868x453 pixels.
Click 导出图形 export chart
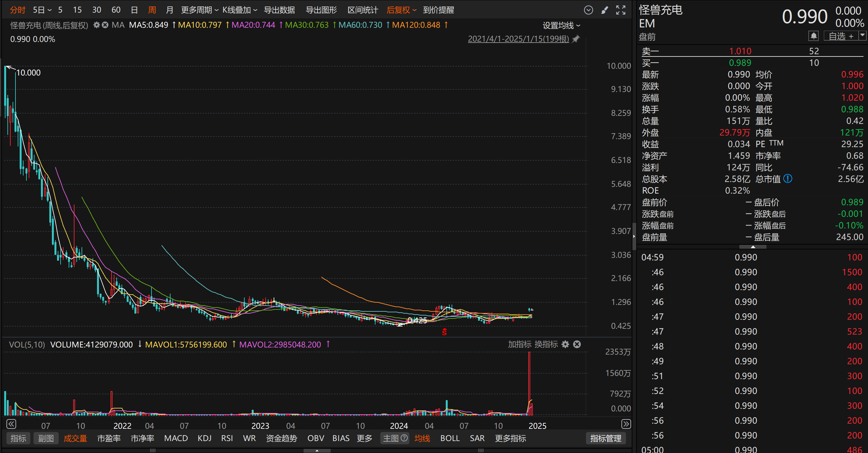pyautogui.click(x=321, y=10)
